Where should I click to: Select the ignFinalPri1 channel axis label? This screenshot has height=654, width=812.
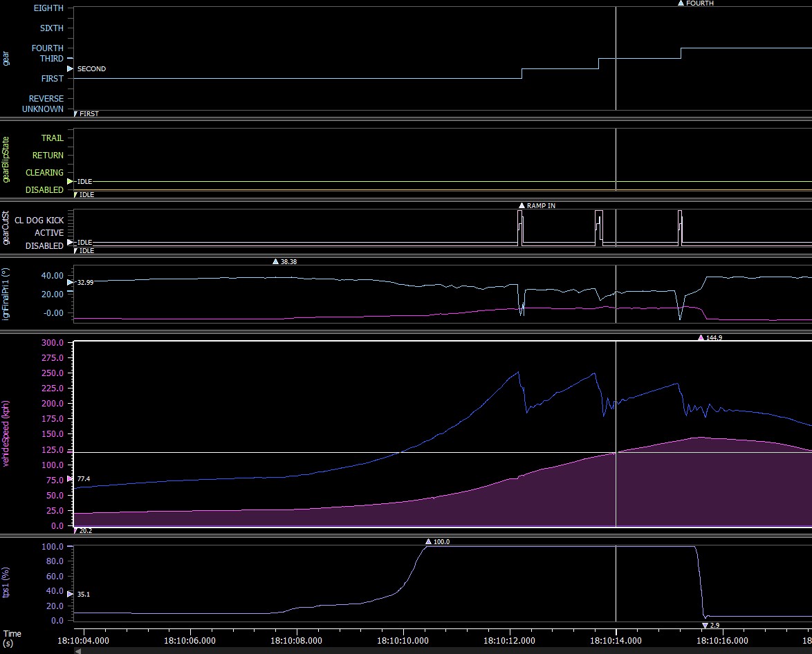pos(7,293)
